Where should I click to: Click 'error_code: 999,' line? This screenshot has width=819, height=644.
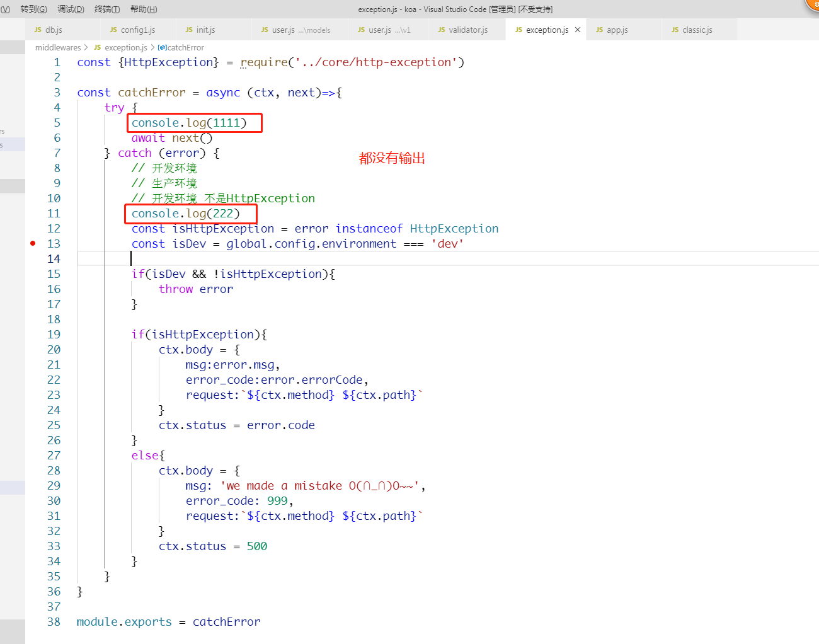tap(239, 501)
